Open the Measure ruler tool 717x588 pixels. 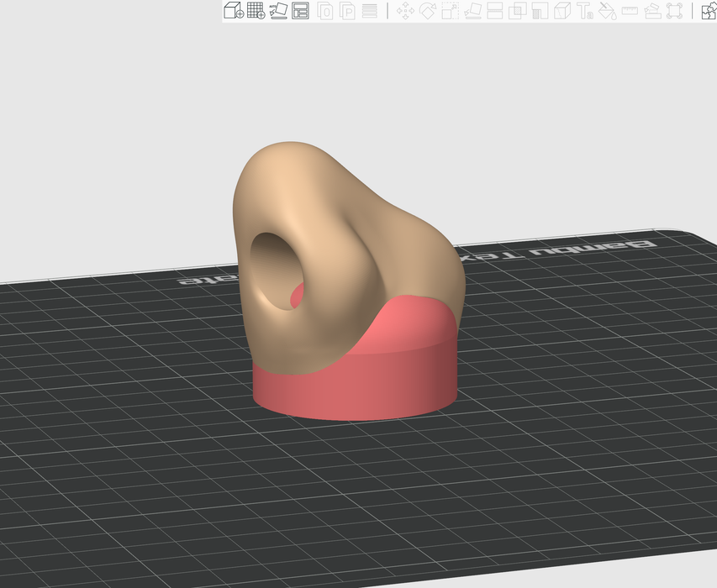630,11
